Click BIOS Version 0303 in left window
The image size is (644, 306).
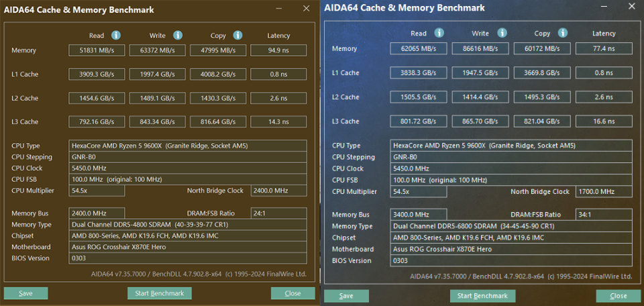click(188, 258)
